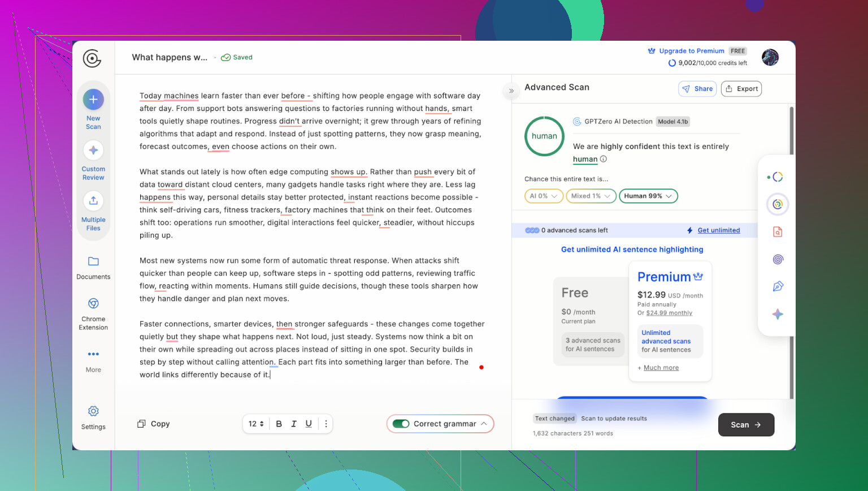The height and width of the screenshot is (491, 868).
Task: Open Settings with the gear icon
Action: coord(93,411)
